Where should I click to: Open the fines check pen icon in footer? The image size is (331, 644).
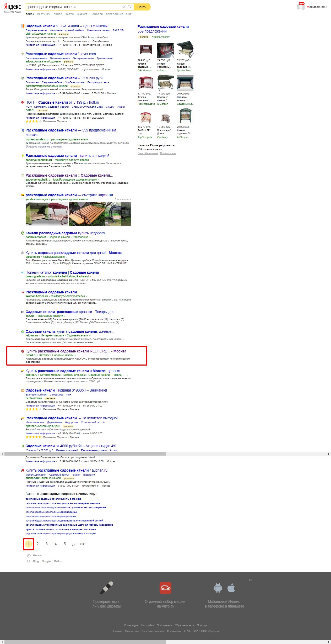(x=106, y=588)
